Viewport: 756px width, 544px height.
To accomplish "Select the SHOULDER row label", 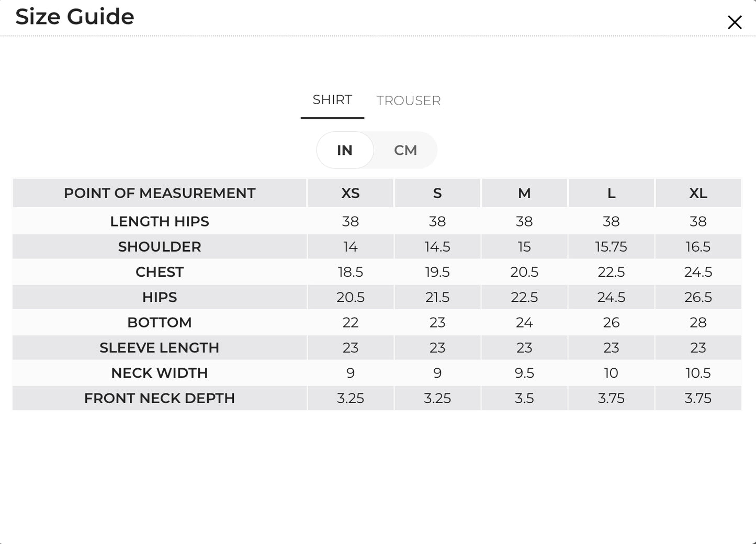I will [160, 246].
